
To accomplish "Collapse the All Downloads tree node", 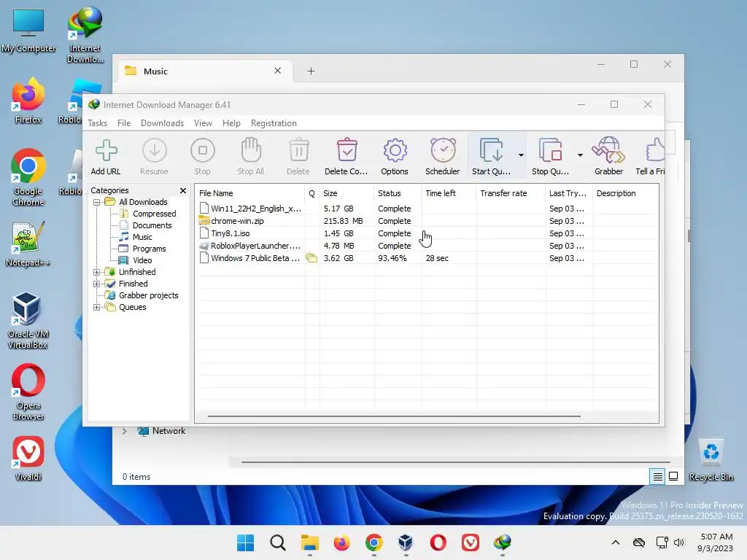I will 97,203.
